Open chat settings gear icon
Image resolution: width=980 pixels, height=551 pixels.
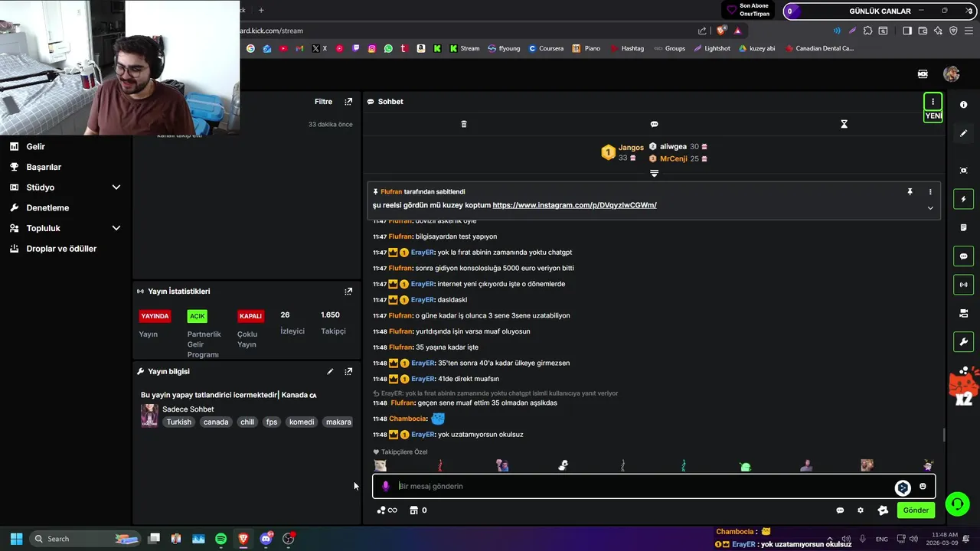point(861,510)
